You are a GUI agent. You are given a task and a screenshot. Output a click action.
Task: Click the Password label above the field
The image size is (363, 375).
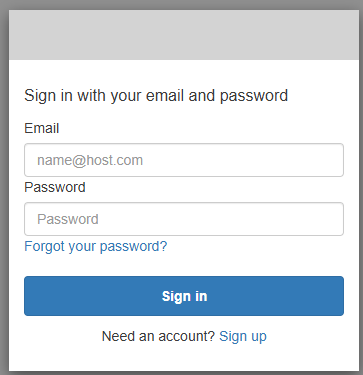[x=55, y=187]
